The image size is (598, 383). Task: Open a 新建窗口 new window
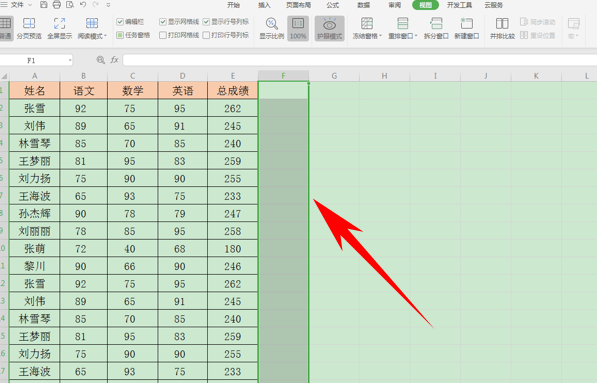coord(466,28)
